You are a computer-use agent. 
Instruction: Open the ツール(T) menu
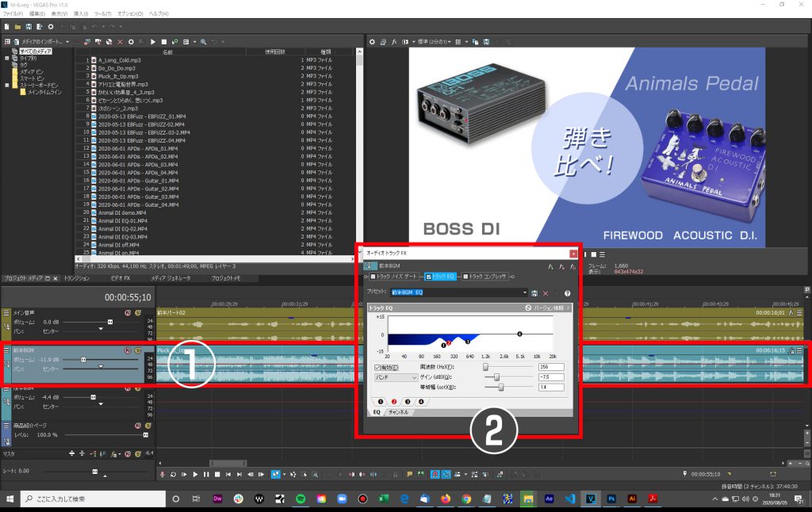102,14
